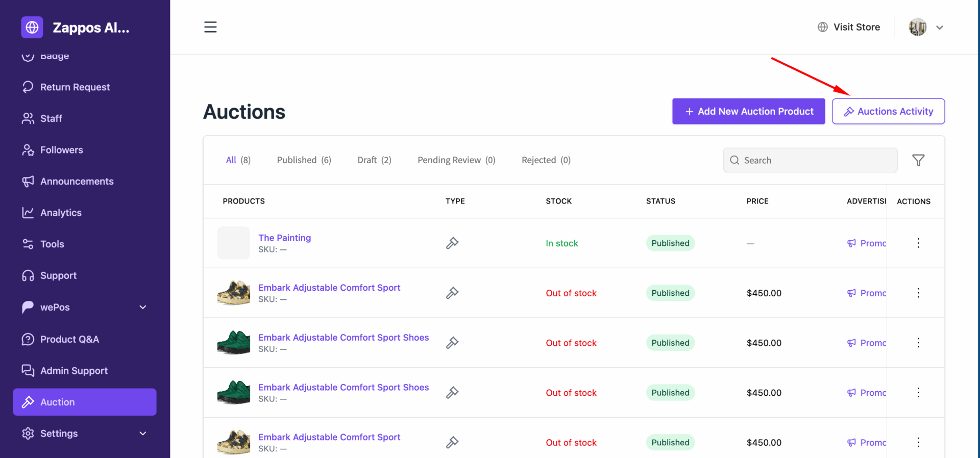This screenshot has height=458, width=980.
Task: Click the wePos sidebar icon
Action: [x=28, y=307]
